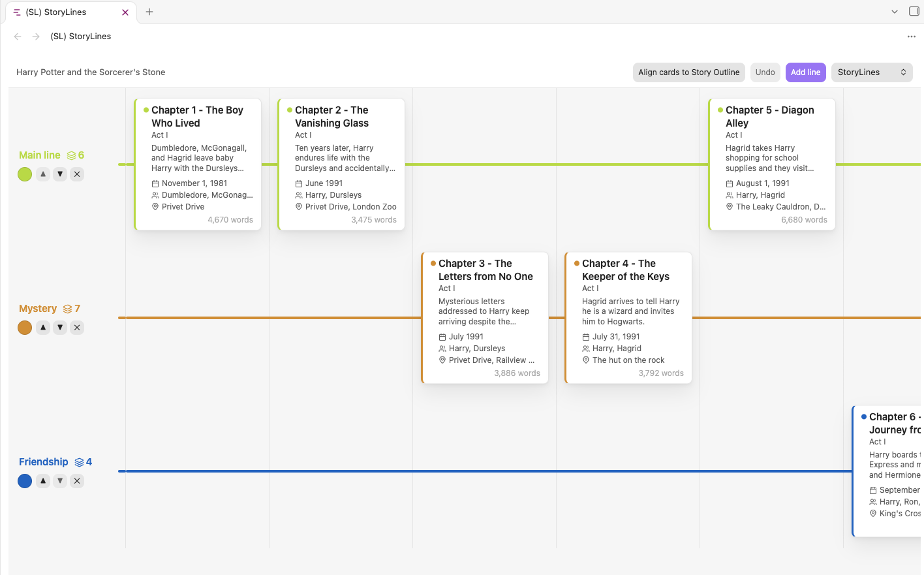Move Mystery line up
Viewport: 924px width, 575px height.
point(43,328)
